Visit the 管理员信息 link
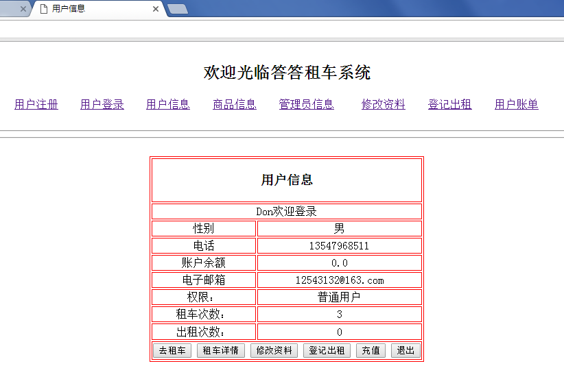 pyautogui.click(x=307, y=105)
